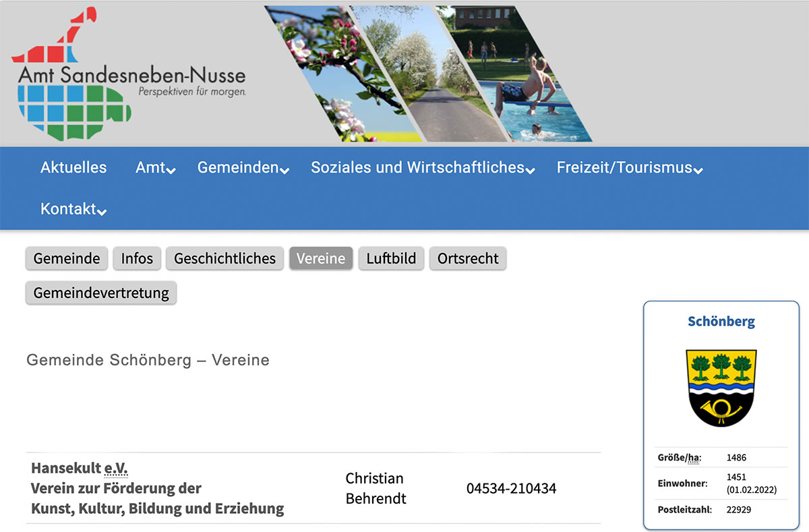The image size is (809, 532).
Task: Switch to the Ortsrecht tab
Action: [x=468, y=258]
